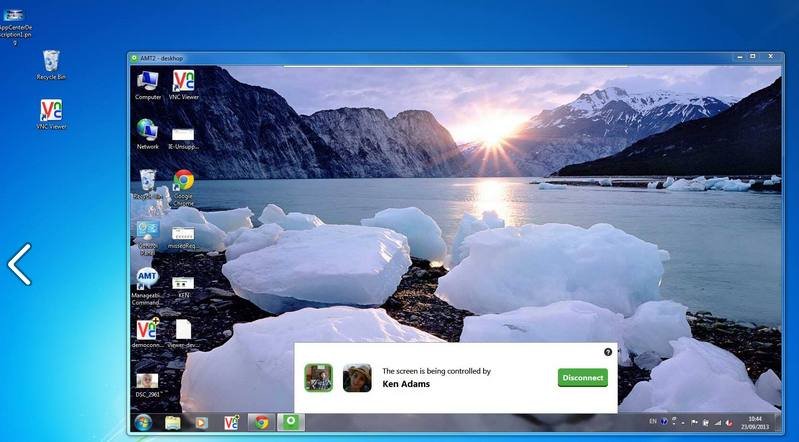
Task: Open the clock showing 10:44 in tray
Action: coord(755,422)
